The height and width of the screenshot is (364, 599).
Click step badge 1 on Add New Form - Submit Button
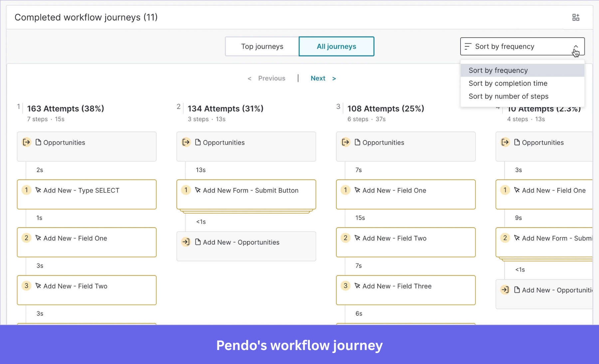186,190
